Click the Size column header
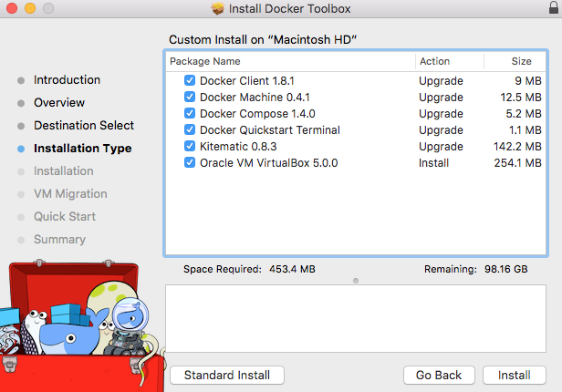 [520, 61]
